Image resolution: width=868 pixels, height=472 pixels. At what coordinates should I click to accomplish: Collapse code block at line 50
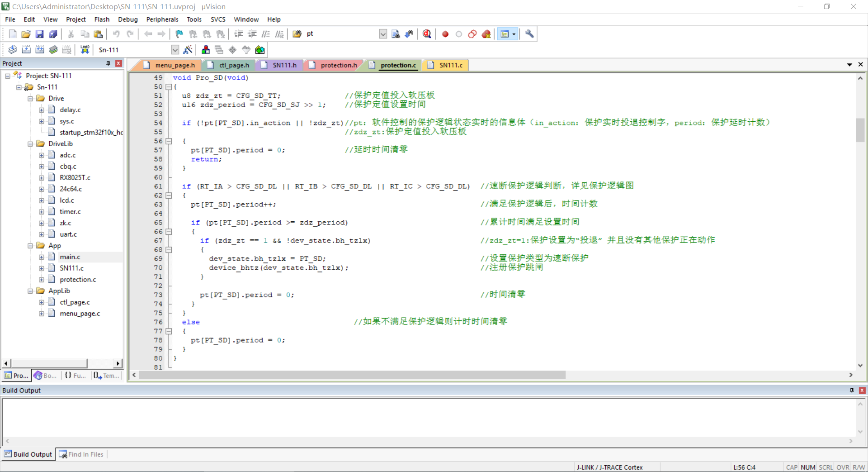point(169,87)
